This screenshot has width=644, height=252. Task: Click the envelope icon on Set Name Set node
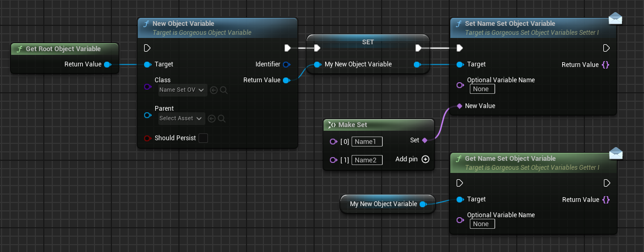tap(615, 19)
